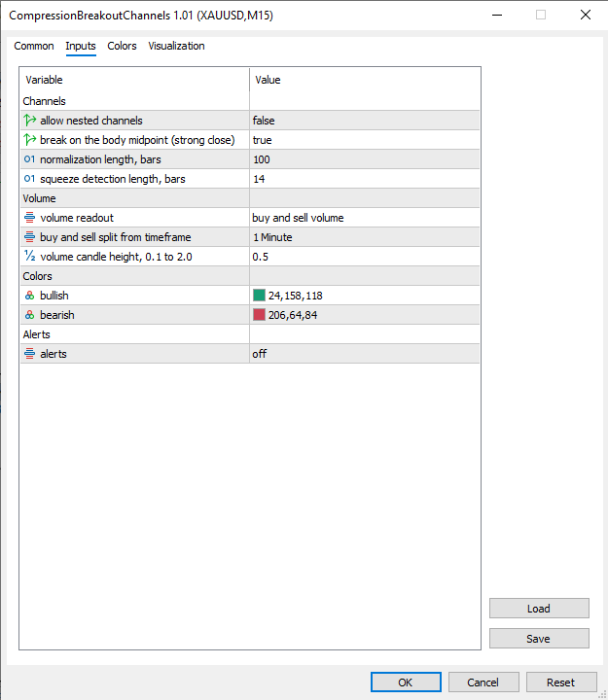This screenshot has width=608, height=700.
Task: Open the volume readout value dropdown
Action: (x=365, y=218)
